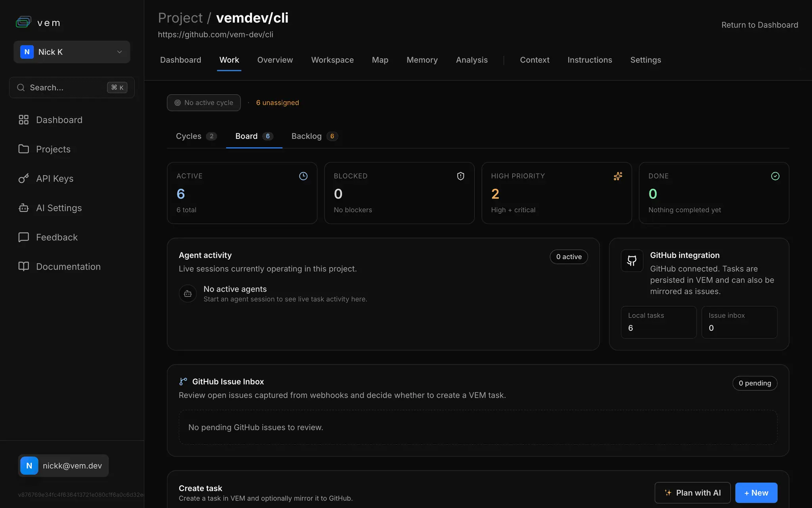
Task: Click the 0 active badge
Action: tap(569, 257)
